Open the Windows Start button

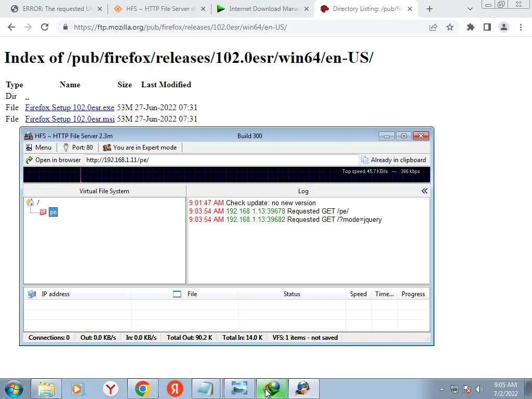(x=14, y=389)
